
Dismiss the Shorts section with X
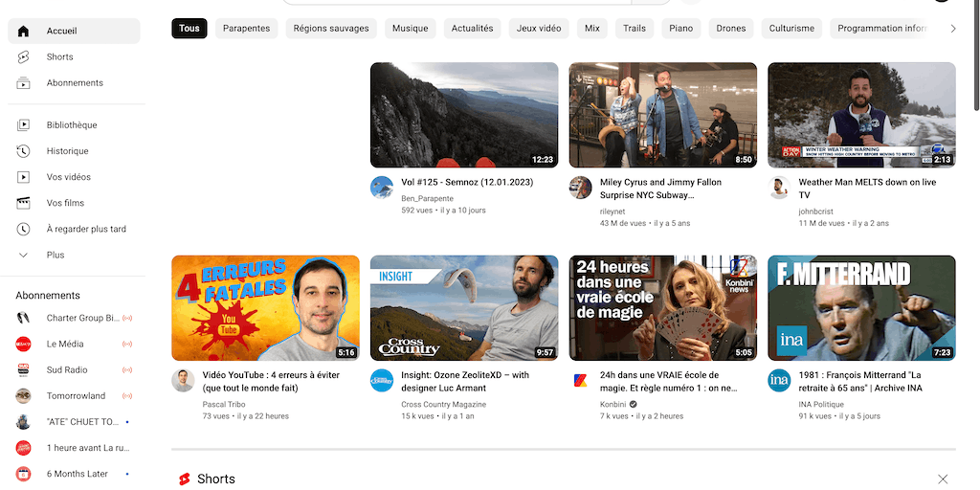pyautogui.click(x=943, y=479)
